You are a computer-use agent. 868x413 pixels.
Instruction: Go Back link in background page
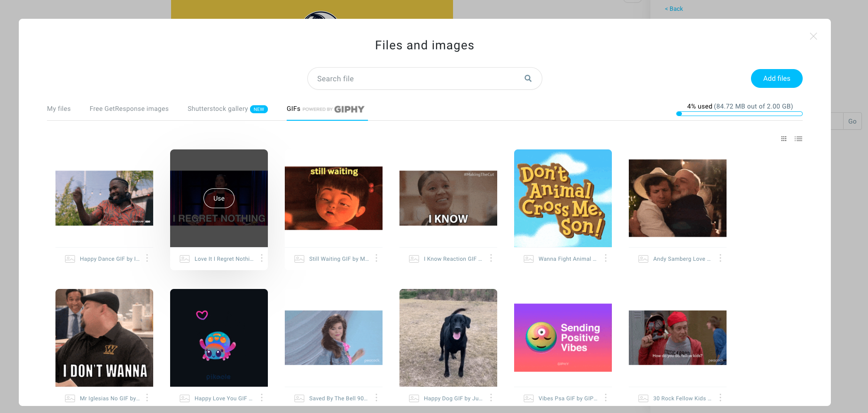coord(674,8)
